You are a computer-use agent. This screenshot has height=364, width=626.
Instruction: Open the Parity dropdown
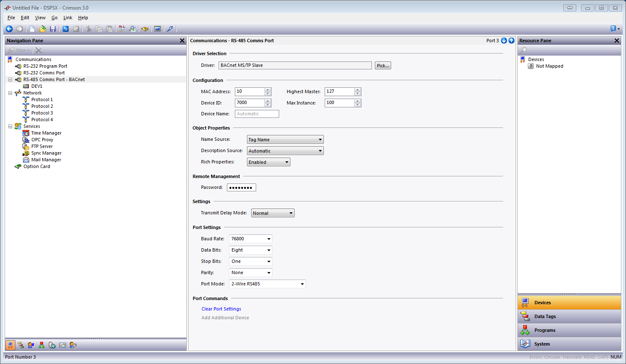point(251,272)
